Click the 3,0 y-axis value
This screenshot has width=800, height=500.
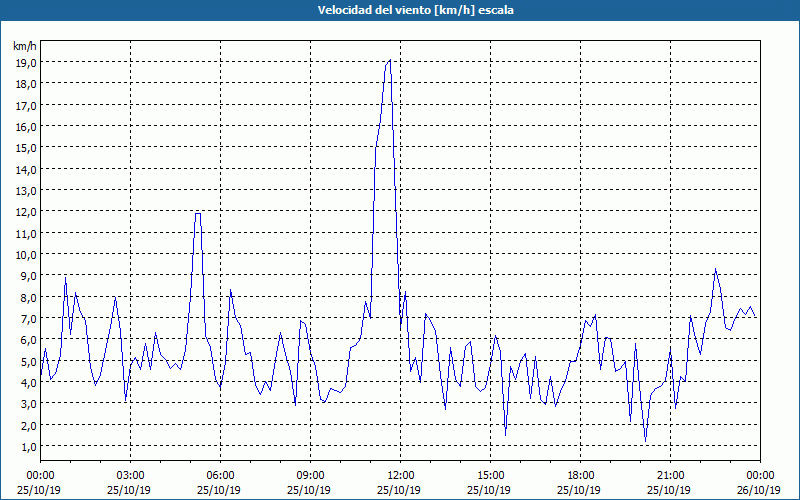coord(28,404)
